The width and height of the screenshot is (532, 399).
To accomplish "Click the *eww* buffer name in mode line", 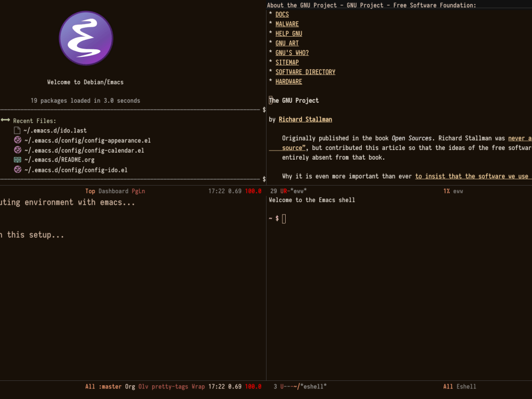I will coord(298,191).
